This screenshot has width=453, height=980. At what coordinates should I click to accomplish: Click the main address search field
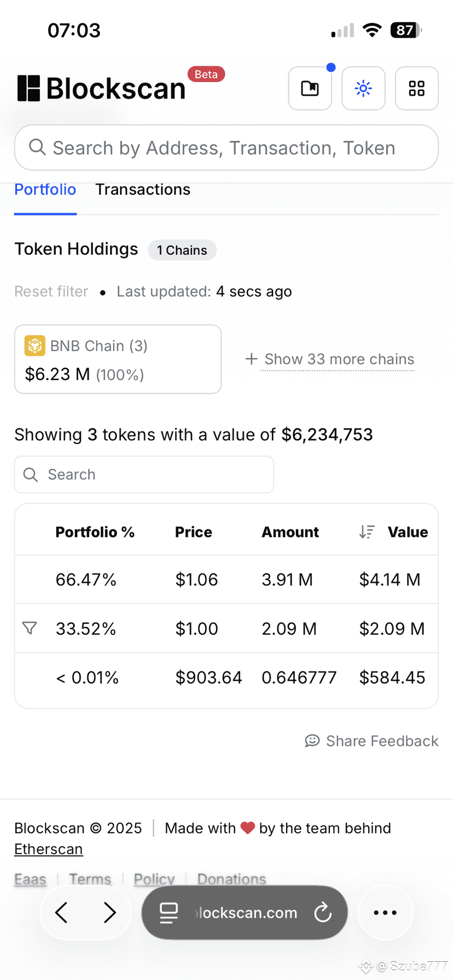[x=226, y=148]
